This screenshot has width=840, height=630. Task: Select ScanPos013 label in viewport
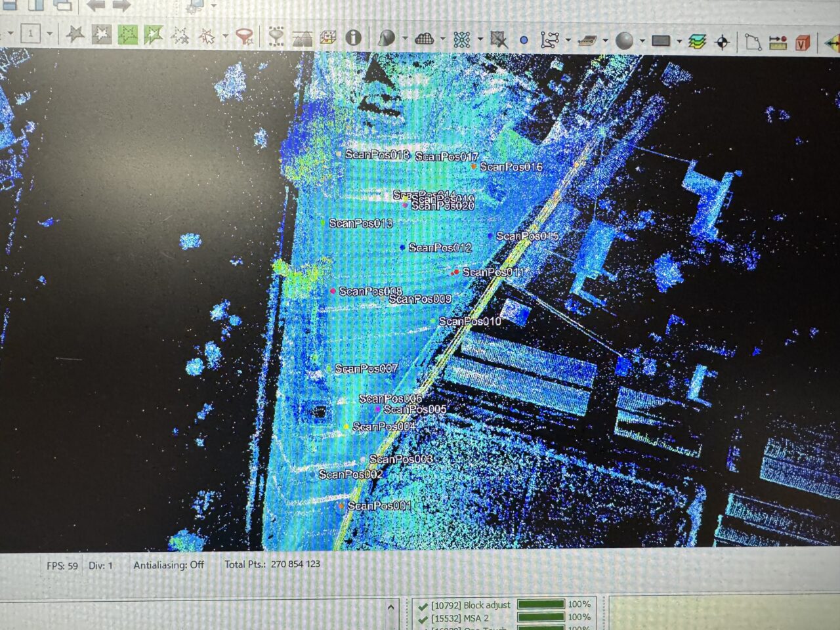tap(361, 223)
